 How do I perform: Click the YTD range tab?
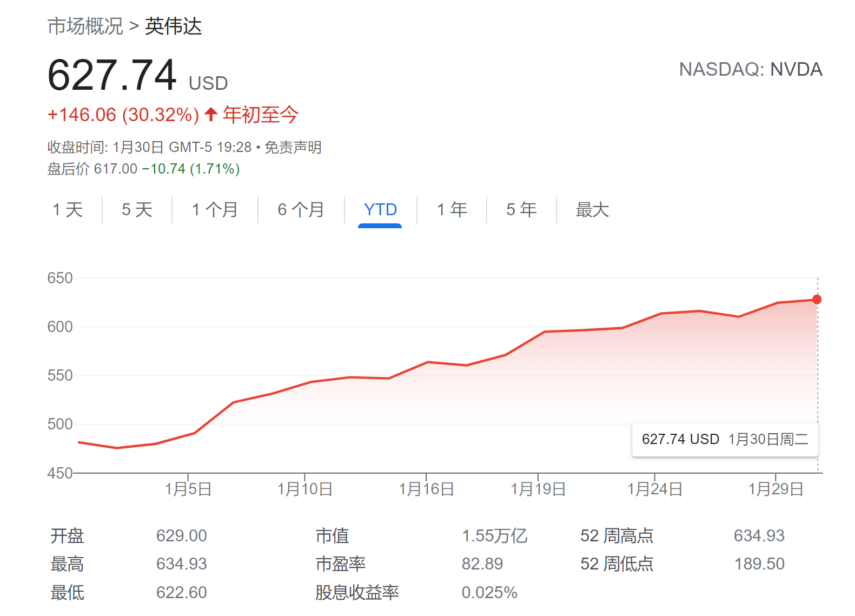click(380, 210)
